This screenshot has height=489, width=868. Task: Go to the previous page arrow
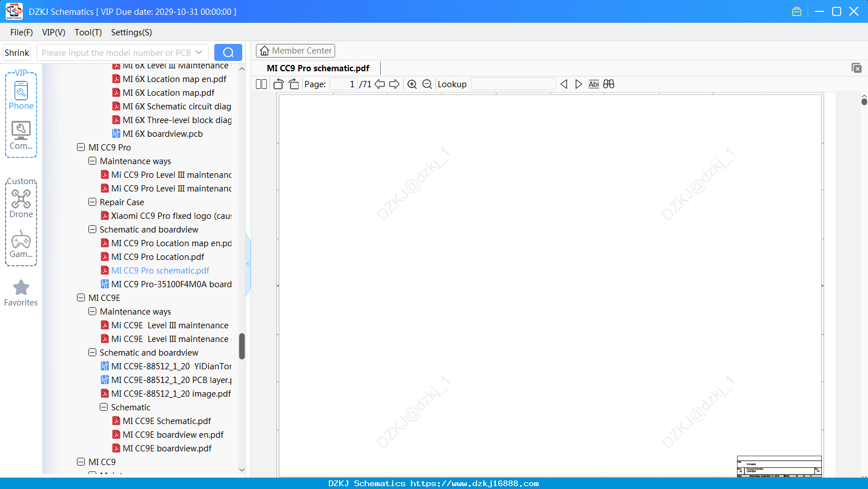tap(380, 84)
